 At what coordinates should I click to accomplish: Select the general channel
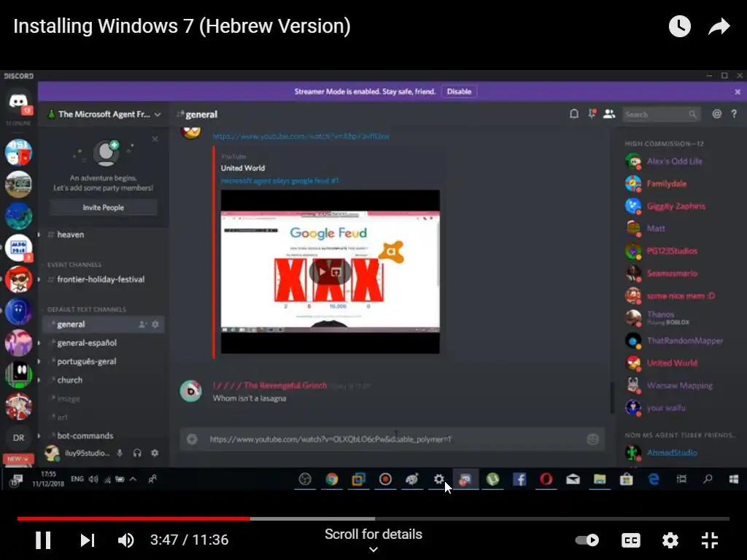tap(71, 324)
